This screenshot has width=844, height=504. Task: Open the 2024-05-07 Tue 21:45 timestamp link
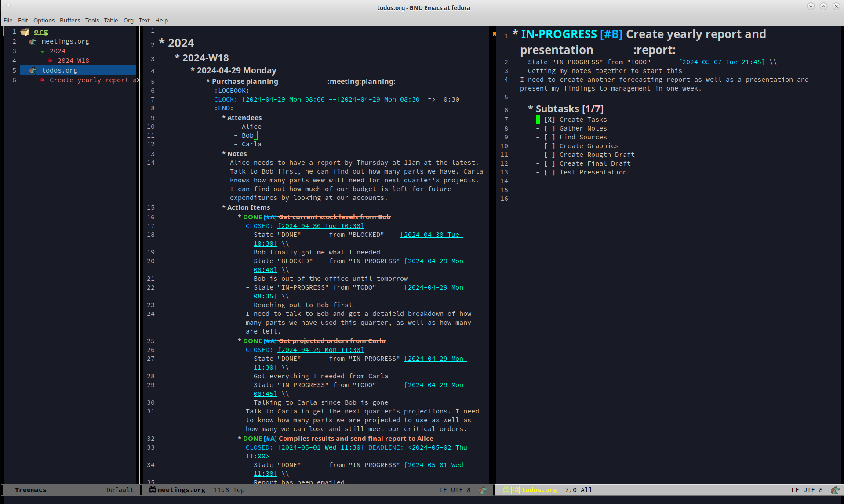(721, 62)
